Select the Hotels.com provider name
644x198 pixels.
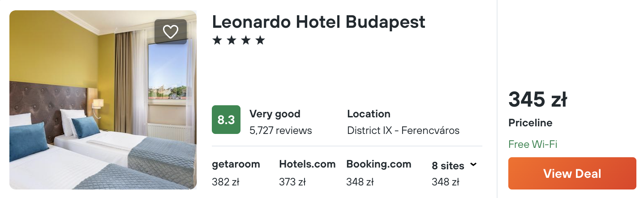307,164
